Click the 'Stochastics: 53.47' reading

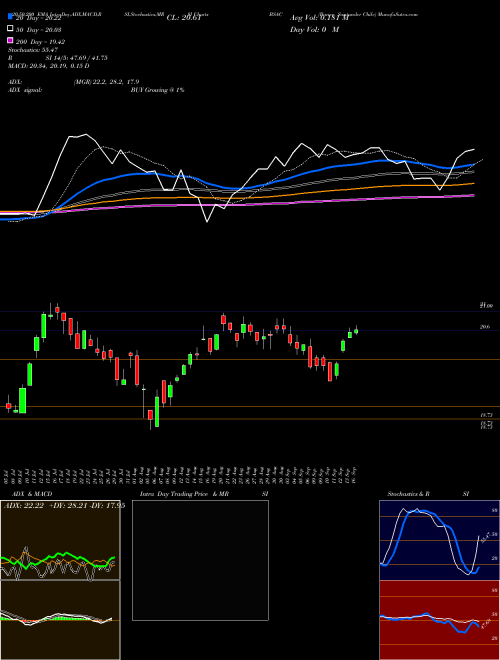[x=33, y=50]
